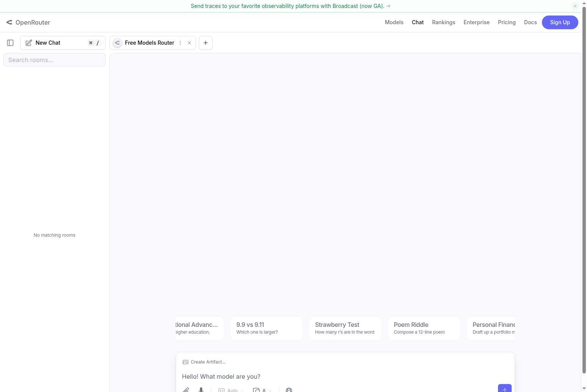Screen dimensions: 587x392
Task: Select the Strawberry Test prompt card
Action: pyautogui.click(x=345, y=328)
